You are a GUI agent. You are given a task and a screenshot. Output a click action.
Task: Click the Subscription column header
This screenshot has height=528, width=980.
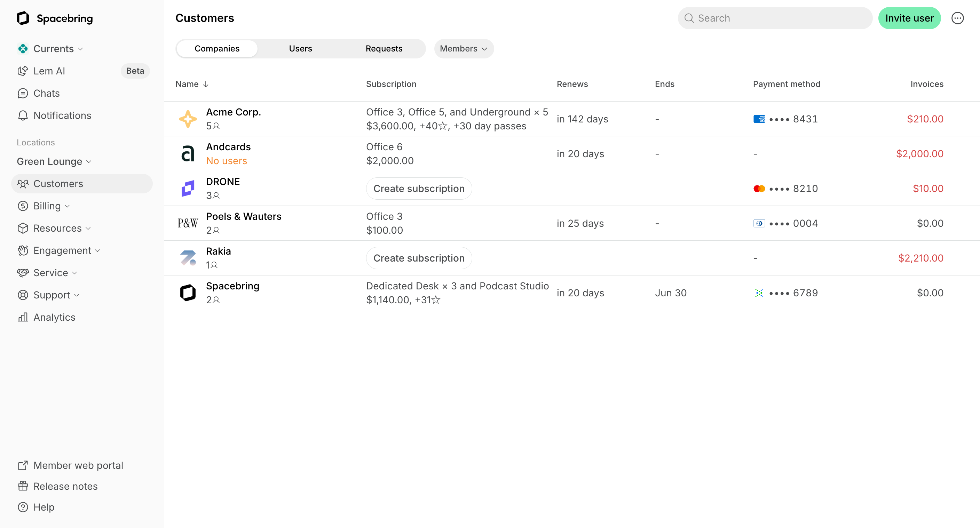coord(391,84)
